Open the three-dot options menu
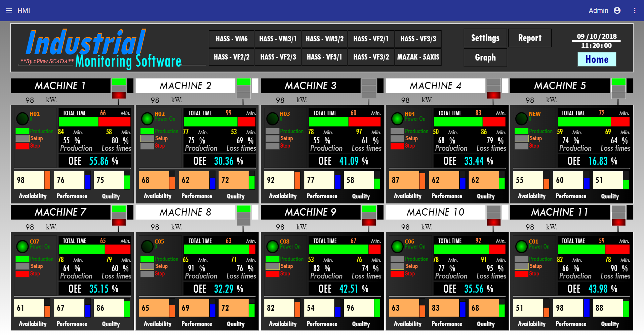644x335 pixels. [635, 10]
